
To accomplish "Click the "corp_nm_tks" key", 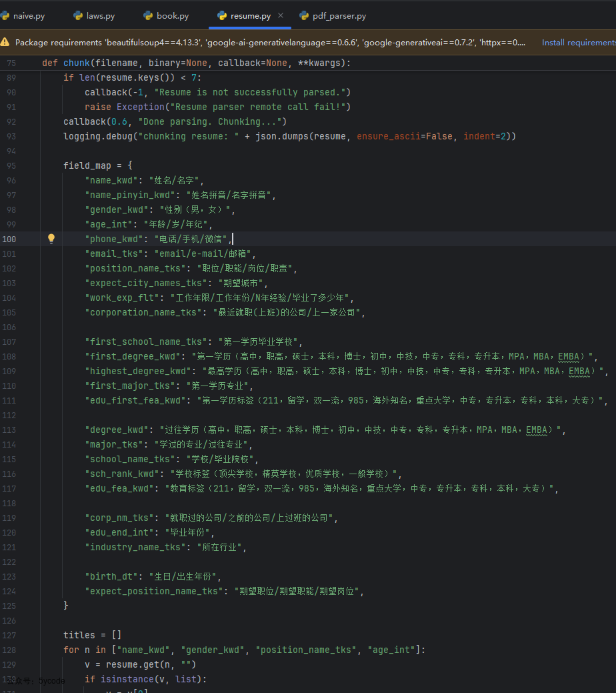I will [119, 518].
